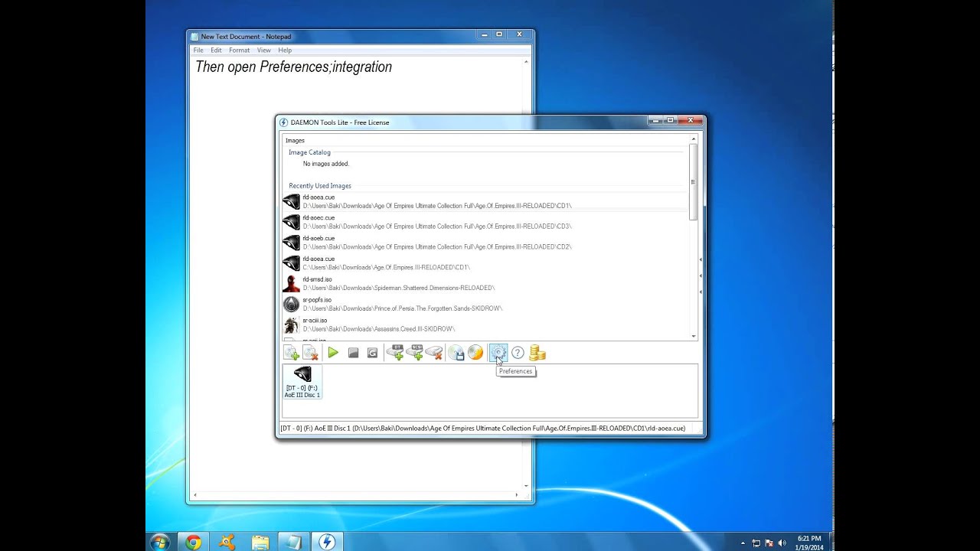980x551 pixels.
Task: Select rld-aoea.cue located on C: drive
Action: (485, 263)
